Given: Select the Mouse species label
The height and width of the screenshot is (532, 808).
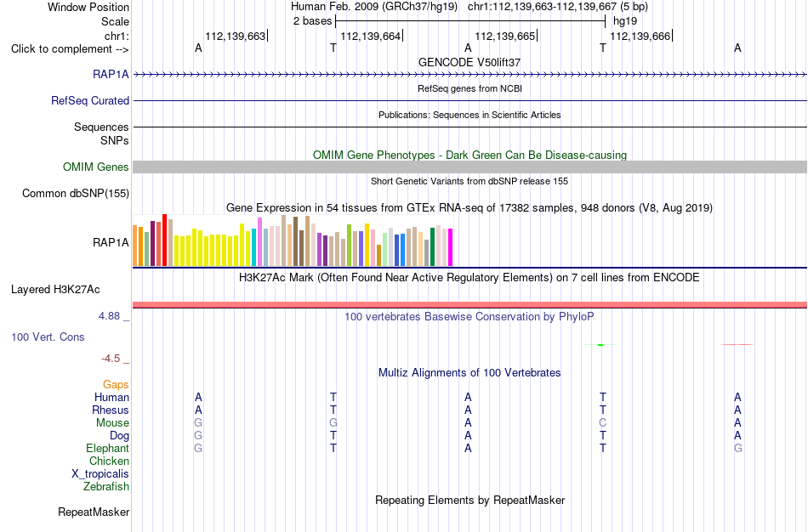Looking at the screenshot, I should pyautogui.click(x=112, y=423).
